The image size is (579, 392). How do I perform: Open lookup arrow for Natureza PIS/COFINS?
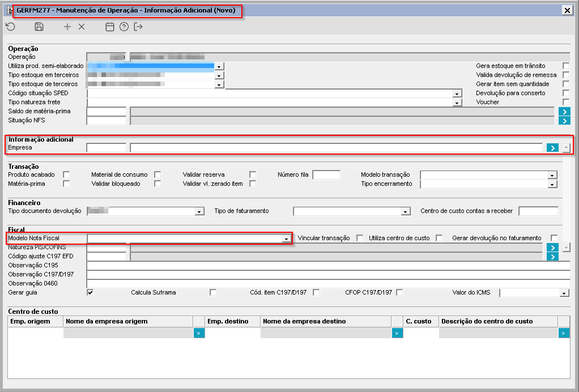click(552, 248)
